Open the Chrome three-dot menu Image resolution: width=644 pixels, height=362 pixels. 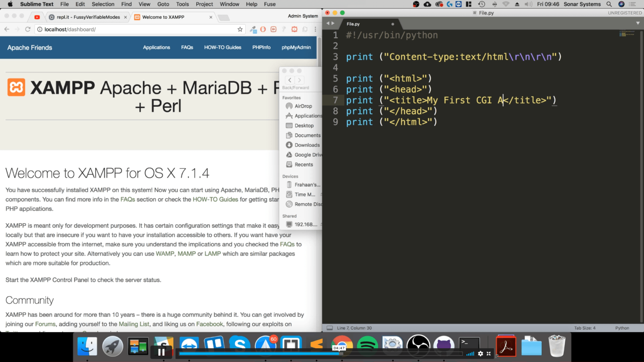[x=315, y=29]
